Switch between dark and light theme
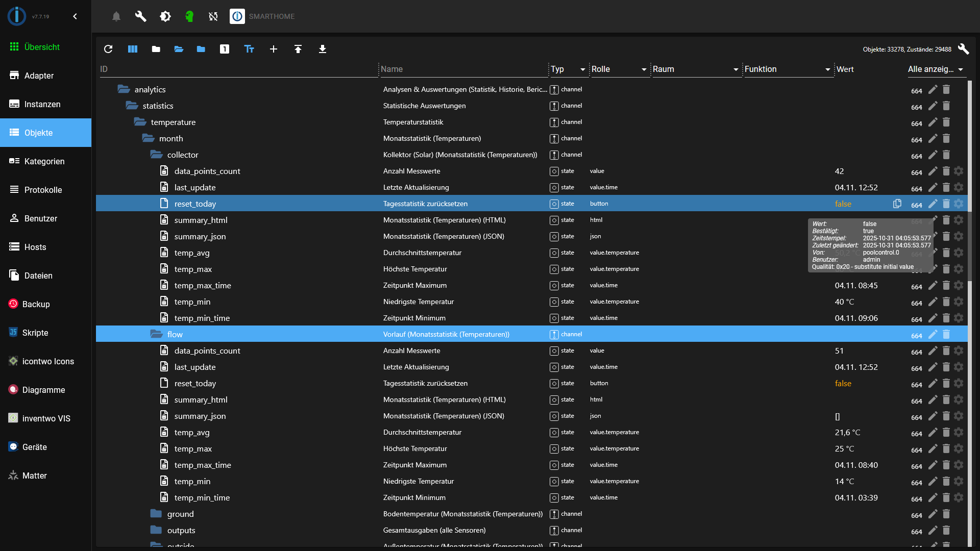The height and width of the screenshot is (551, 980). [x=165, y=16]
